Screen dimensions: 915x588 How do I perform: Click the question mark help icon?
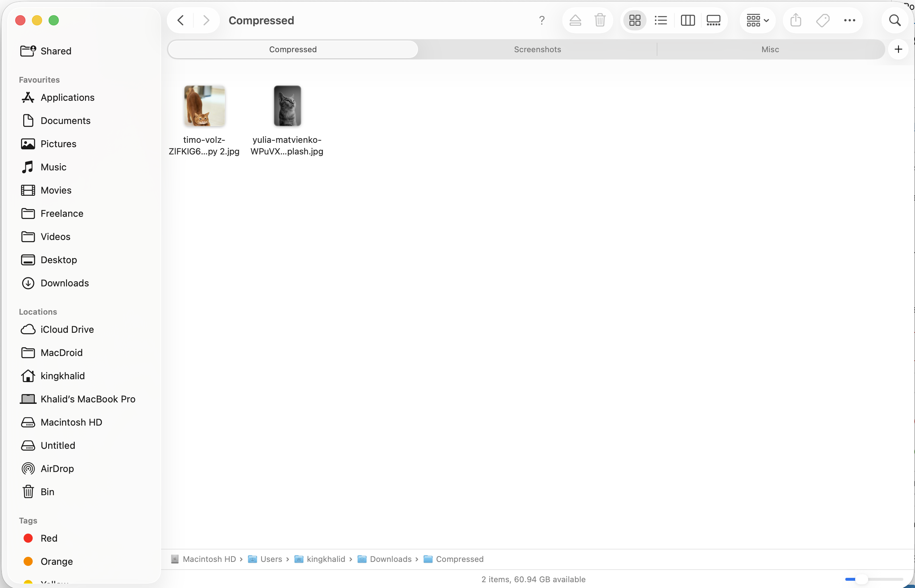tap(542, 20)
